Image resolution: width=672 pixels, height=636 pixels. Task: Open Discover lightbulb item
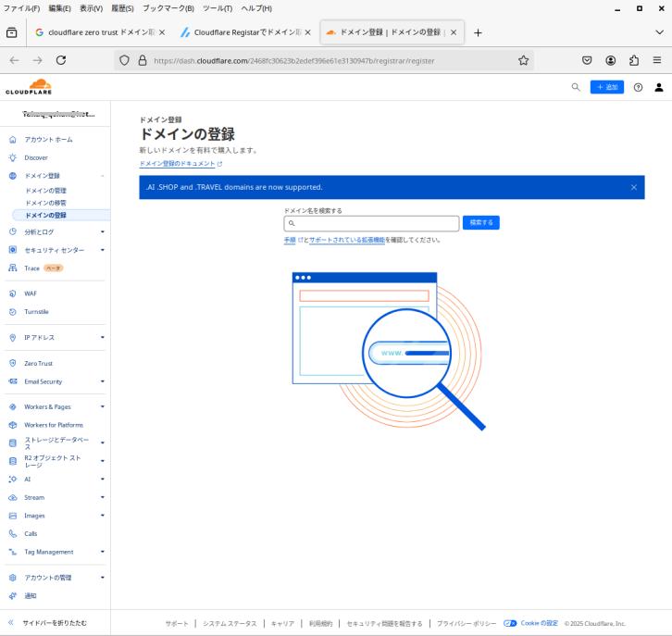click(x=36, y=157)
